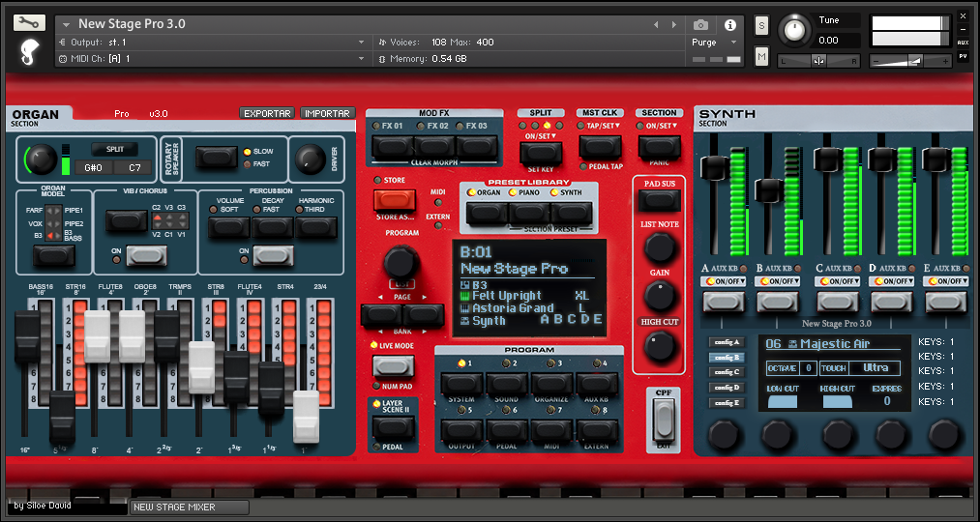Select the config A tab
980x522 pixels.
point(727,342)
